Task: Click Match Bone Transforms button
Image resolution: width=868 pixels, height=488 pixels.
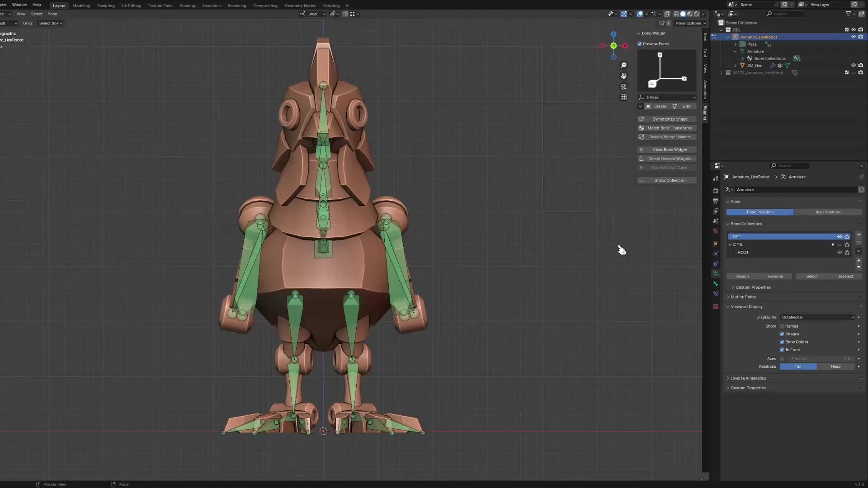Action: tap(667, 128)
